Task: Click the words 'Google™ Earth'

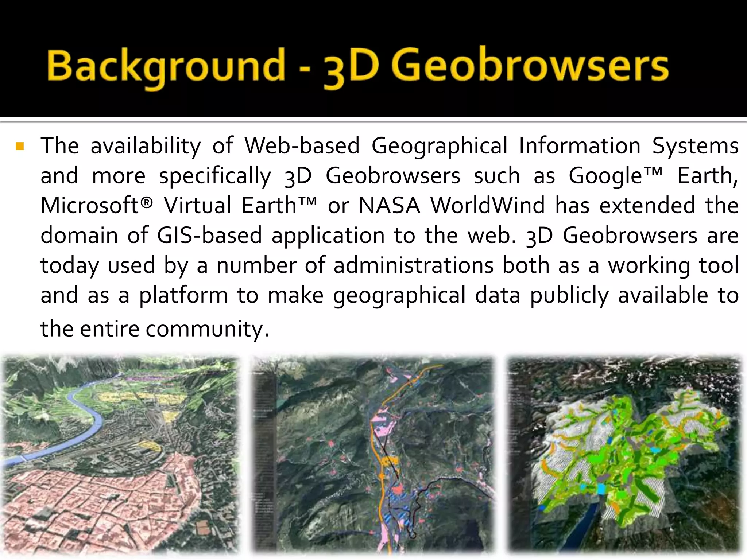Action: [651, 176]
